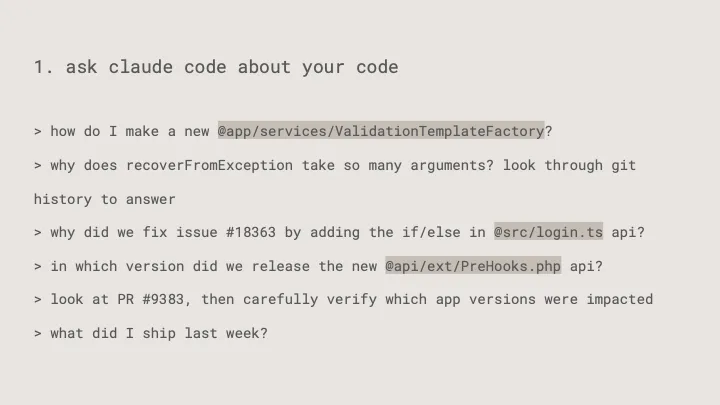The height and width of the screenshot is (405, 720).
Task: Click the prompt arrow before 'how do I make'
Action: click(38, 132)
